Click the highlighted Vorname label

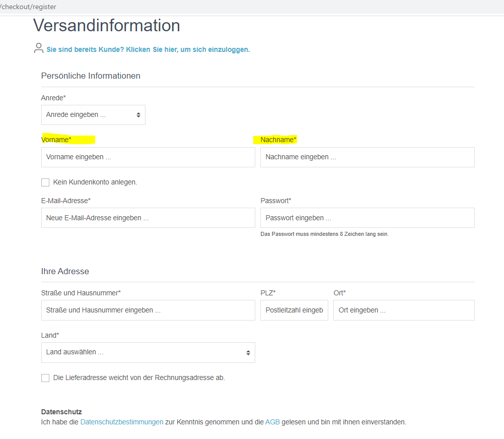[56, 140]
